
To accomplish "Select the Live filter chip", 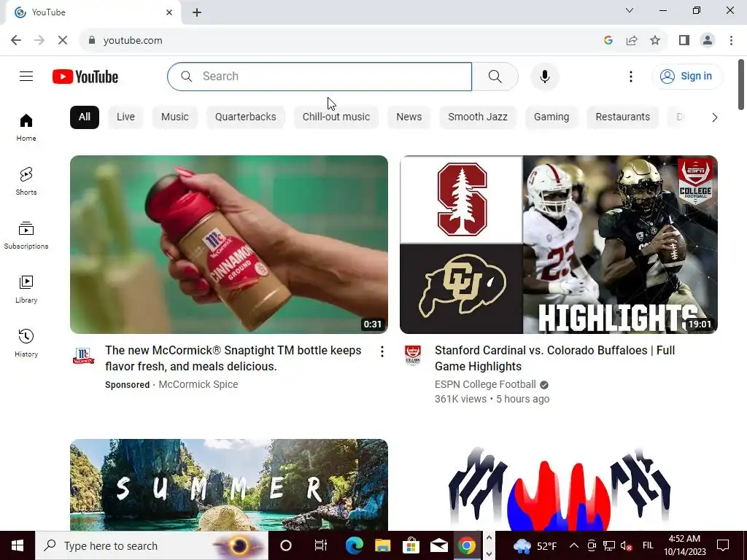I will click(125, 117).
